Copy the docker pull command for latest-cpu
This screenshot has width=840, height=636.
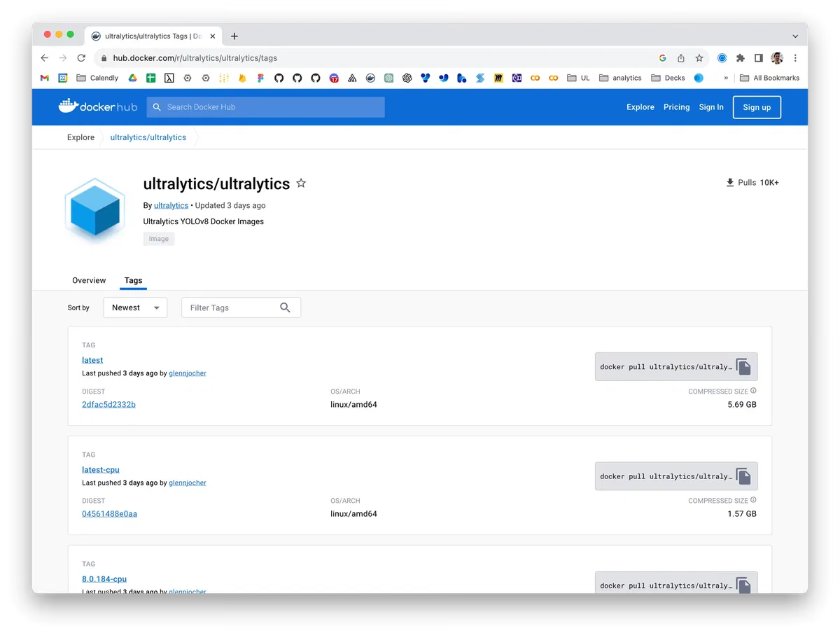(743, 476)
